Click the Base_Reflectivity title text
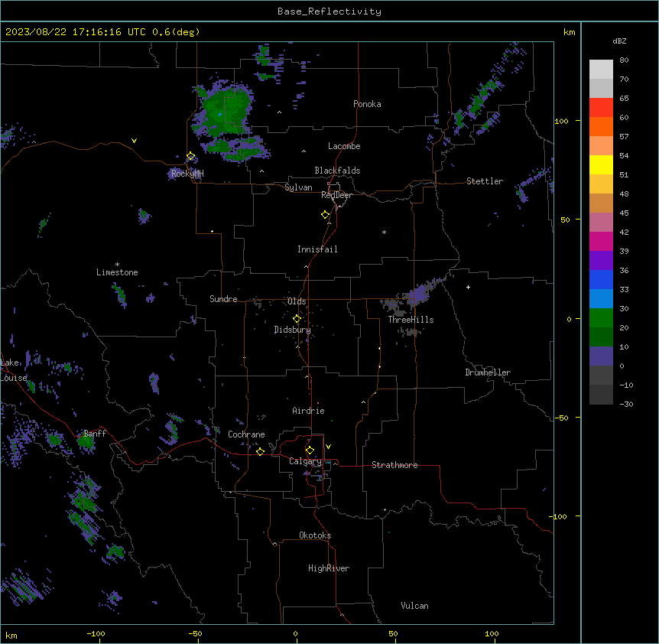 329,11
